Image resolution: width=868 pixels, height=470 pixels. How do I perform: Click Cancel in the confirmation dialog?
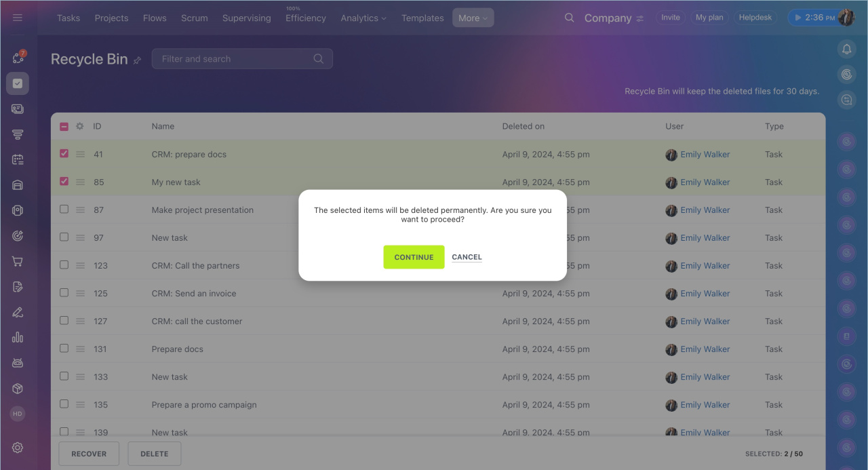(467, 257)
